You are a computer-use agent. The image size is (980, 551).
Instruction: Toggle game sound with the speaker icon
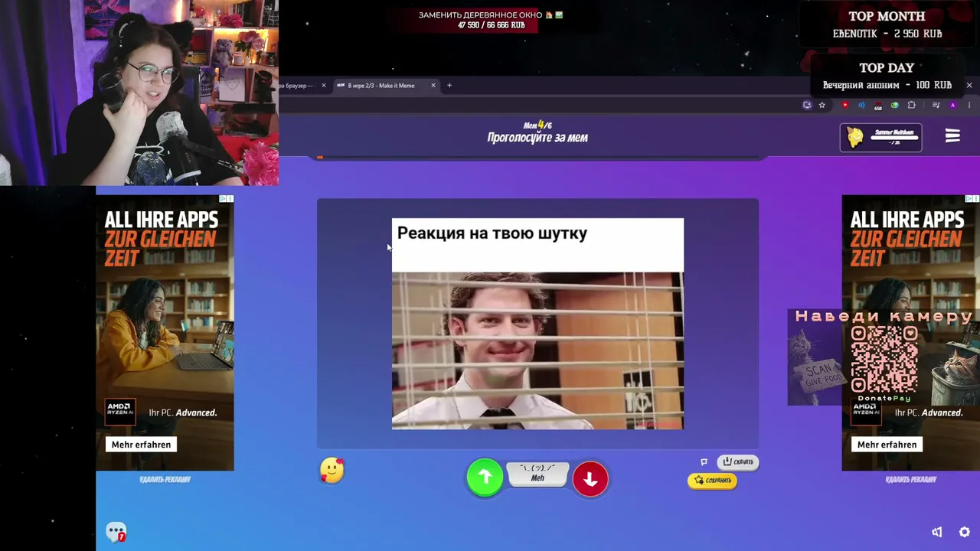(x=937, y=532)
